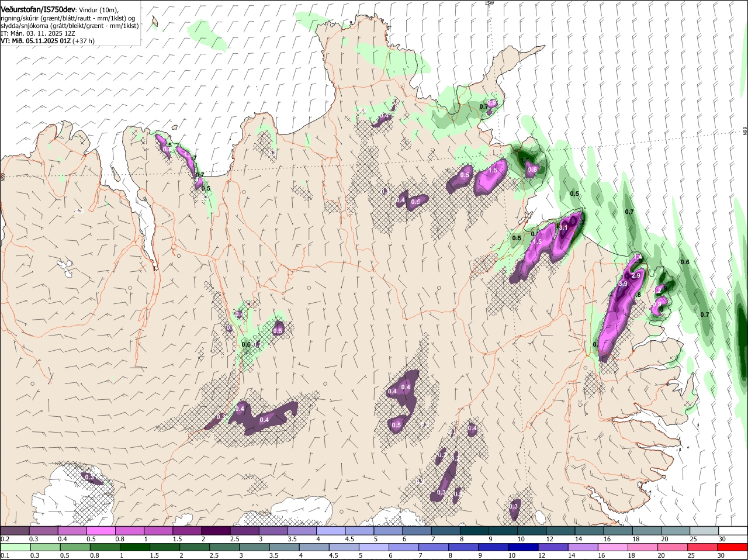Click the 'Vindur (10m)' header text
Viewport: 748px width, 560px height.
(97, 11)
